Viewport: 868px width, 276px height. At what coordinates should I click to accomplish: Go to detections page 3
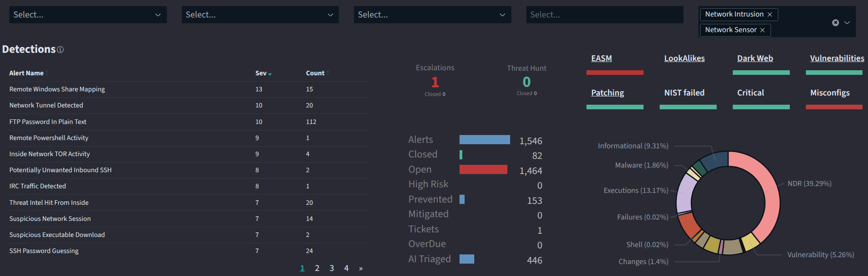332,268
